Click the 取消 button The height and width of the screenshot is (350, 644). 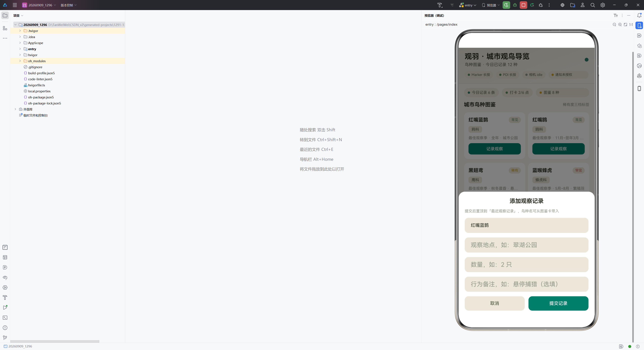click(x=495, y=303)
